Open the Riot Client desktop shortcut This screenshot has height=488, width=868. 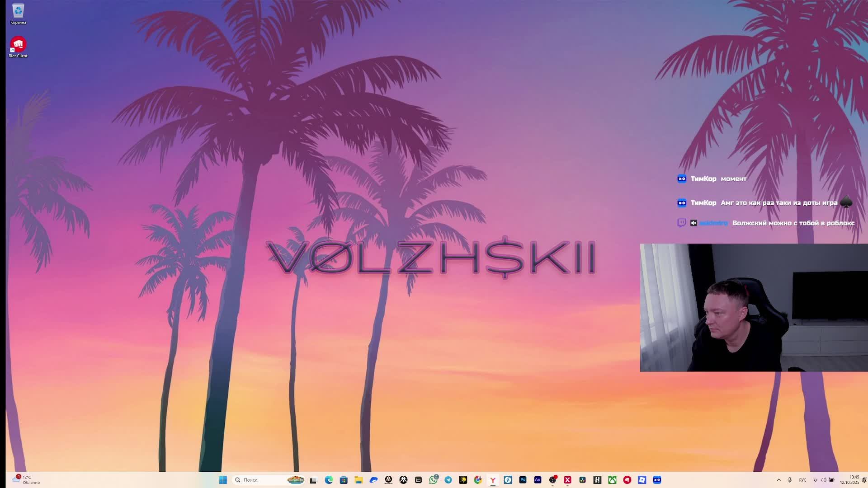(x=18, y=45)
